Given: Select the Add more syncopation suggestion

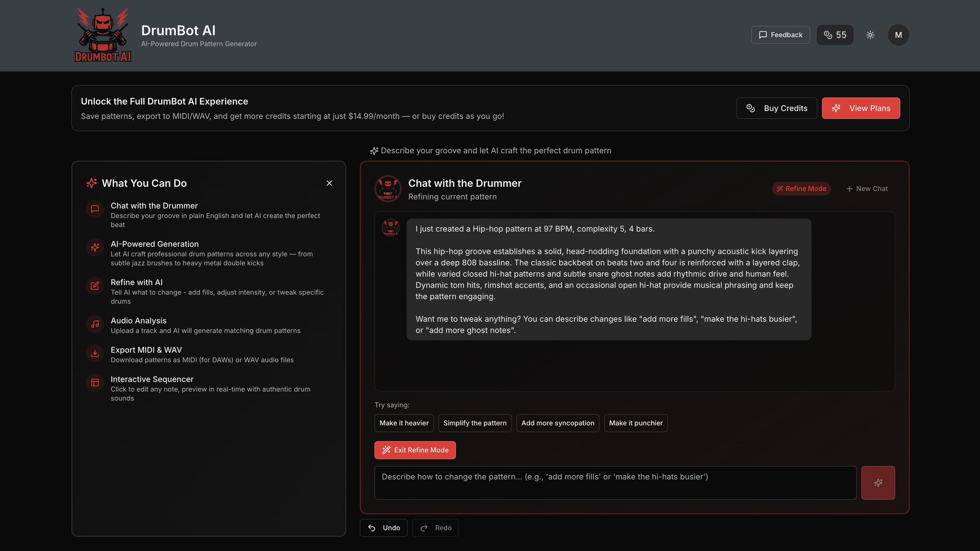Looking at the screenshot, I should 557,423.
